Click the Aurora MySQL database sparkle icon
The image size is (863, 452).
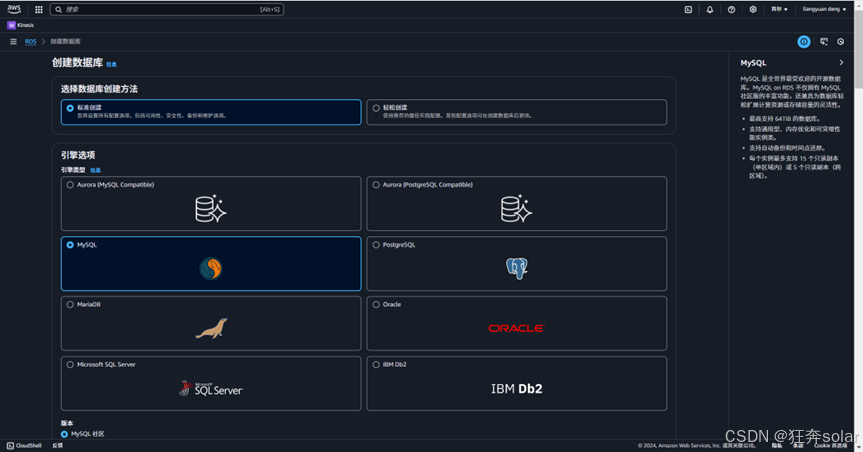[x=210, y=209]
